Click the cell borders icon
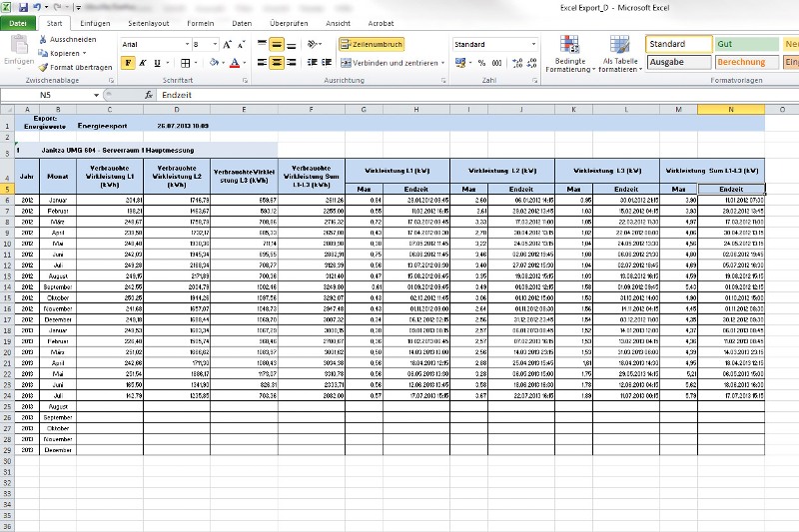Viewport: 799px width, 532px height. [186, 63]
